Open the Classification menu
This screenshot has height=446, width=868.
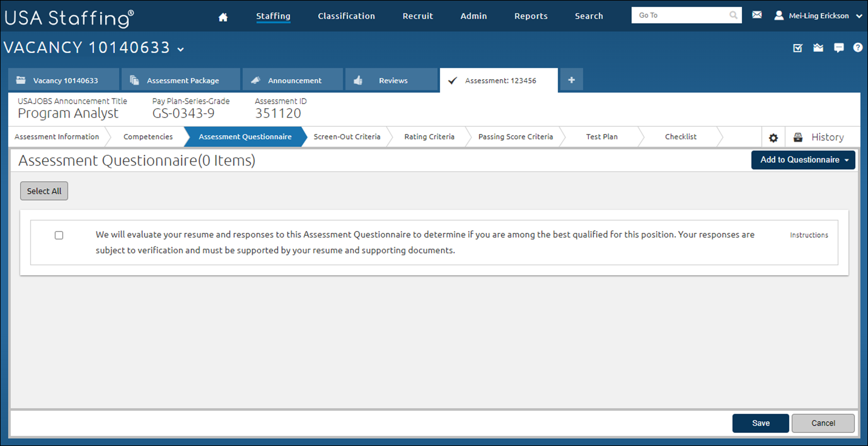coord(346,16)
